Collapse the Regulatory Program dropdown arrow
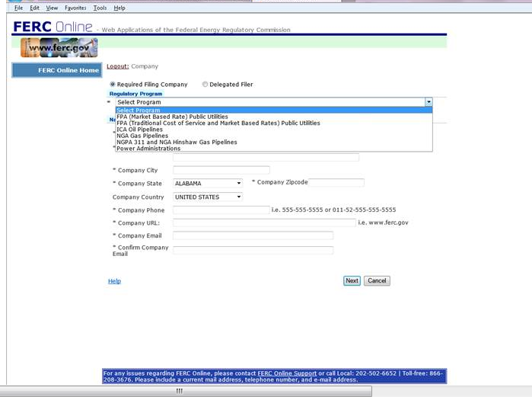The width and height of the screenshot is (532, 397). tap(428, 102)
